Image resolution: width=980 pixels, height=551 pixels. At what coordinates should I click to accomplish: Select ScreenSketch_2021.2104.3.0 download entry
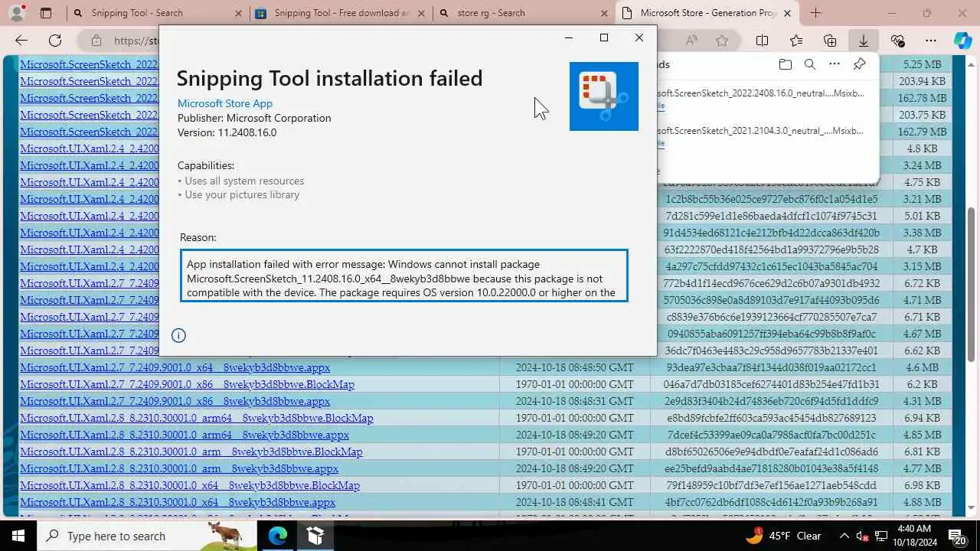pos(761,131)
